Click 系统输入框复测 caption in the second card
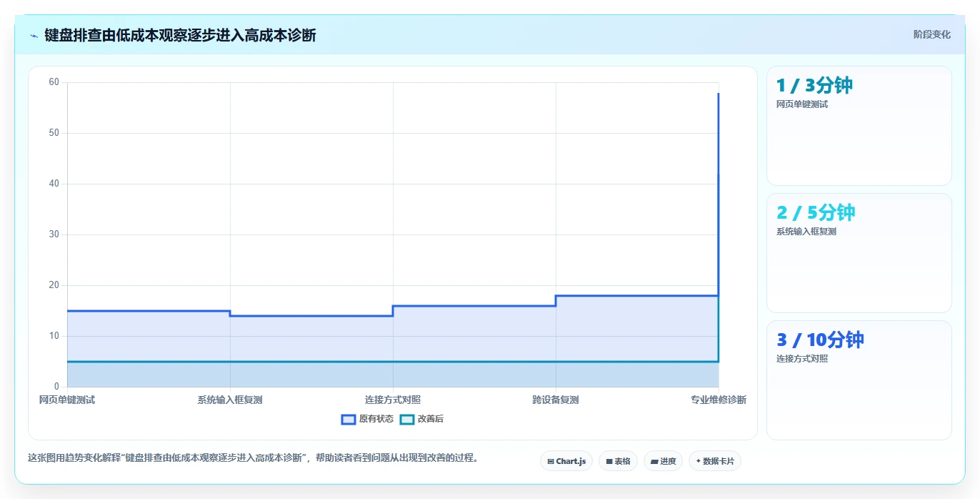The width and height of the screenshot is (980, 499). click(x=806, y=232)
